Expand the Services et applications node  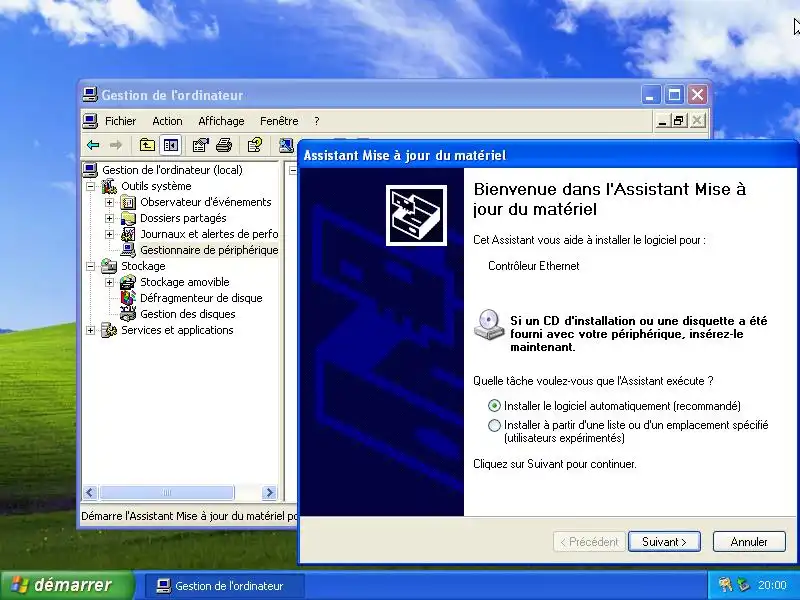[90, 330]
